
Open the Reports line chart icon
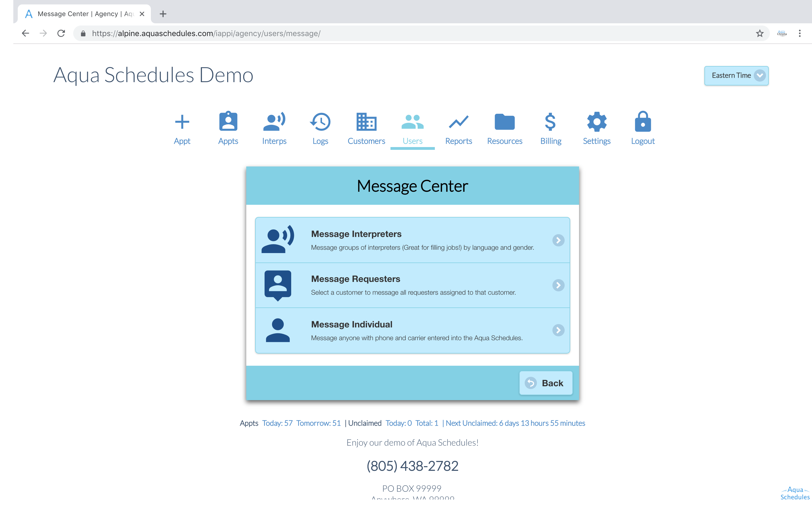point(459,122)
